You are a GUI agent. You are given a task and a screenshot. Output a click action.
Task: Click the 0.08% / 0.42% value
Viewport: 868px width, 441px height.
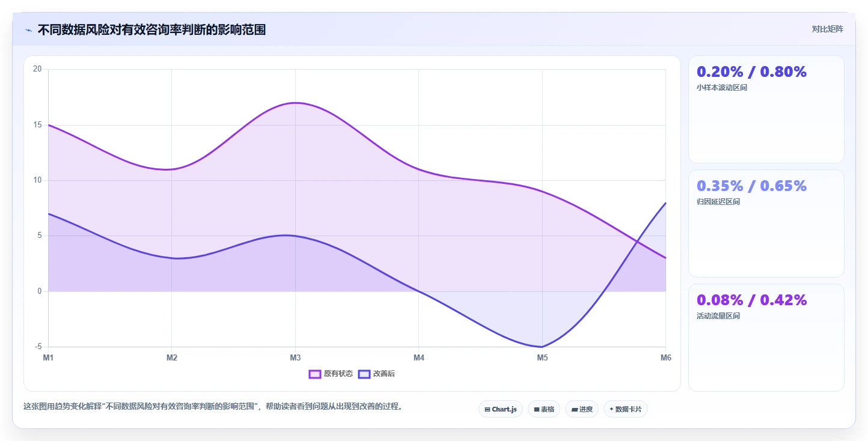tap(751, 300)
